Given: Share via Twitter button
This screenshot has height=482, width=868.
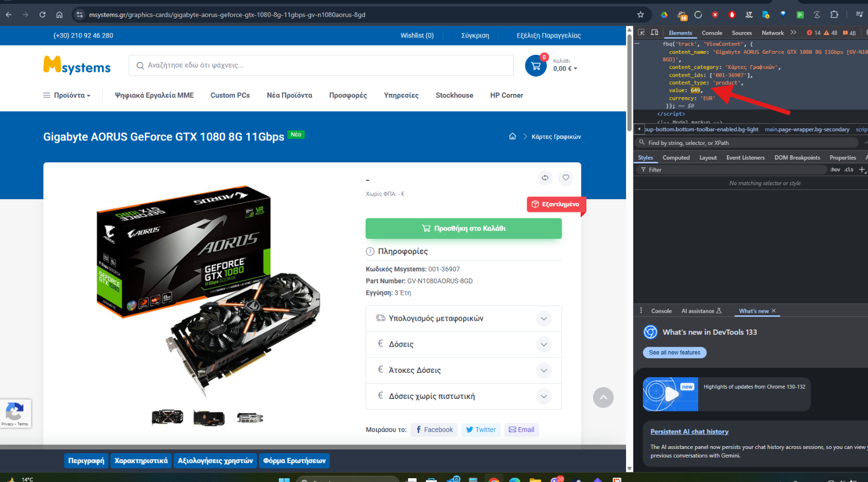Looking at the screenshot, I should (x=481, y=430).
